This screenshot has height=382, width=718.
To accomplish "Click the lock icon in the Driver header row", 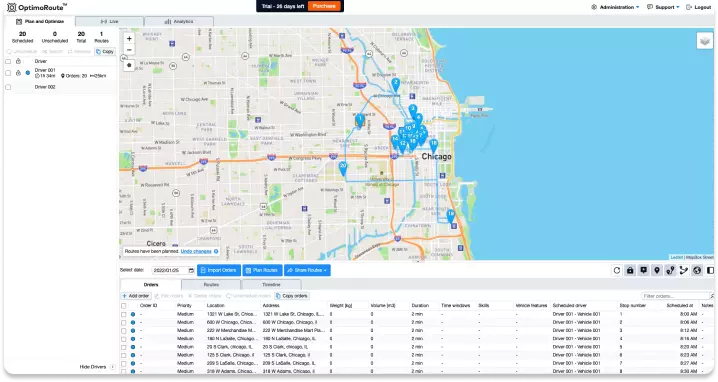I will pyautogui.click(x=18, y=61).
